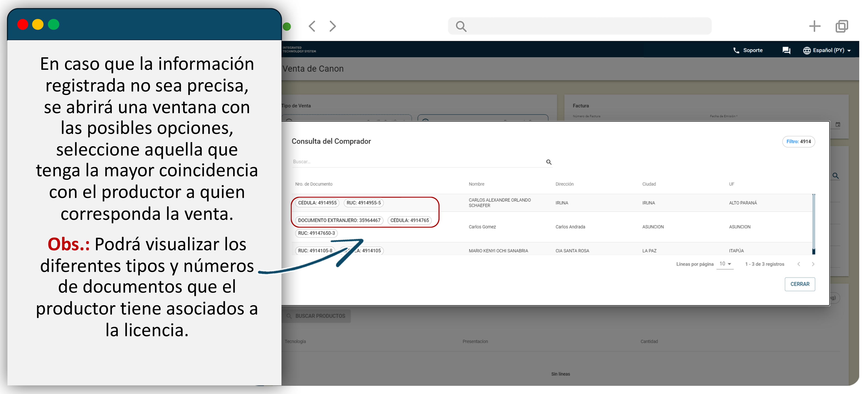Click the search magnifier in the Buscar field
Image resolution: width=868 pixels, height=394 pixels.
point(549,162)
